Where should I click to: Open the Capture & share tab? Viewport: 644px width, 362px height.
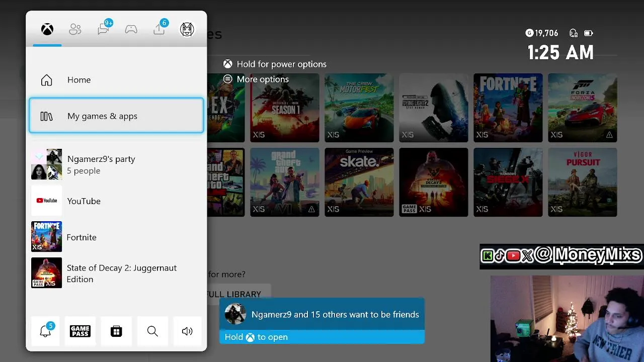(x=159, y=29)
